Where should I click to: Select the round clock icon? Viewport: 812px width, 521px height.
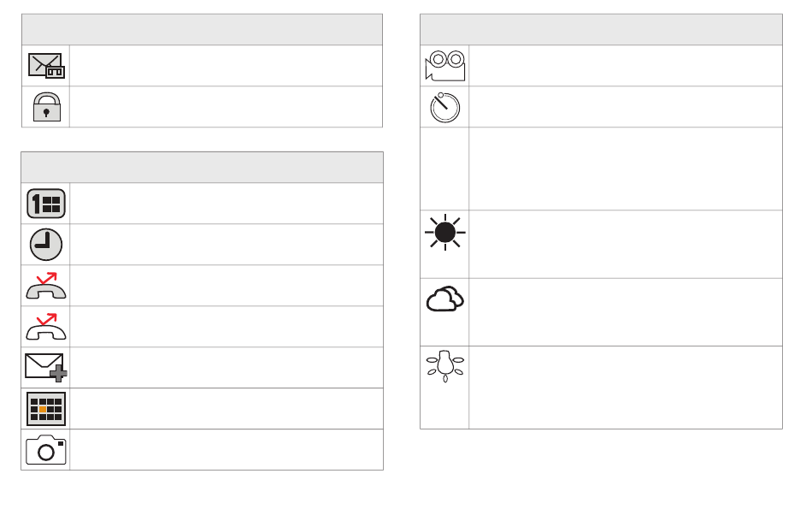point(46,245)
